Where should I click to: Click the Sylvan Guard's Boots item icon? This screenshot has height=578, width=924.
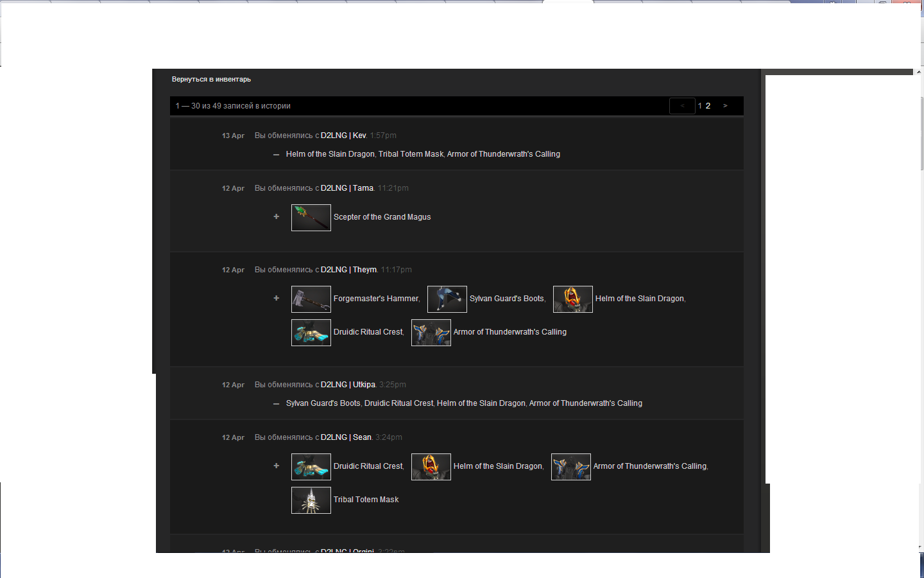coord(447,299)
